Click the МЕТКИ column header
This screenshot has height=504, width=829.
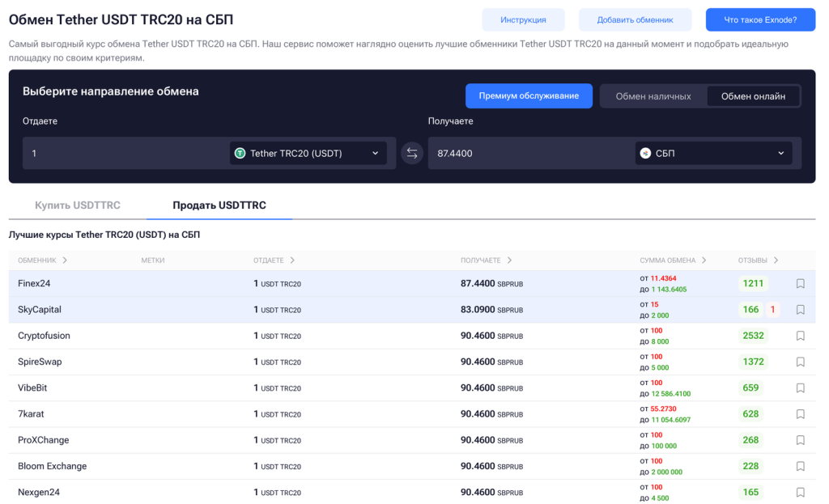click(153, 260)
